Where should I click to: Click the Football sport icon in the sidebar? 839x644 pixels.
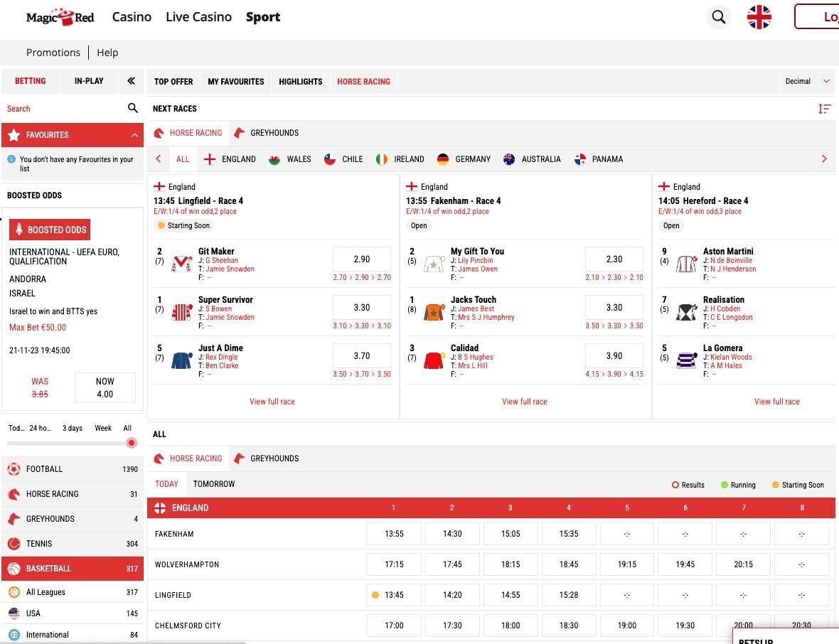click(14, 469)
